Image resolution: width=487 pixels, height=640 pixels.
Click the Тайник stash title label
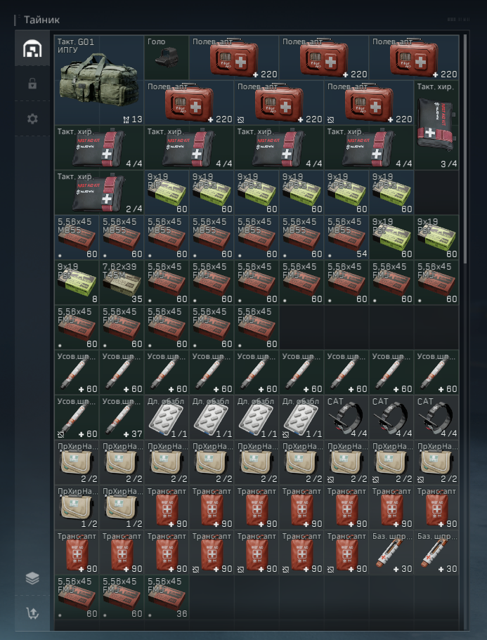pos(42,20)
